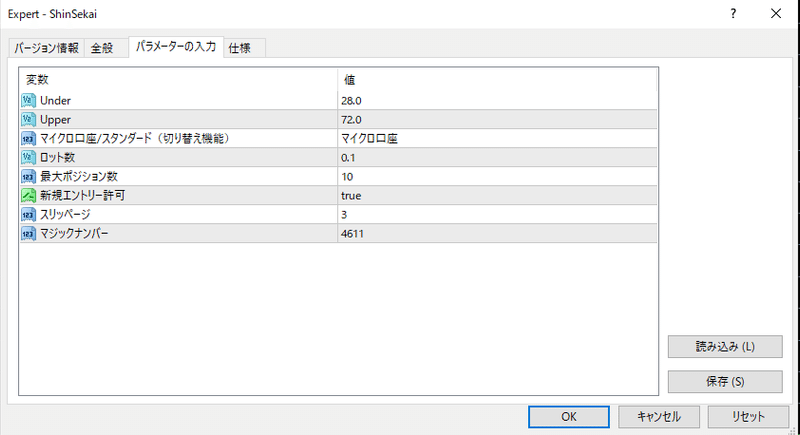Click the icon next to 新規エントリー許可
Viewport: 800px width, 435px height.
29,196
